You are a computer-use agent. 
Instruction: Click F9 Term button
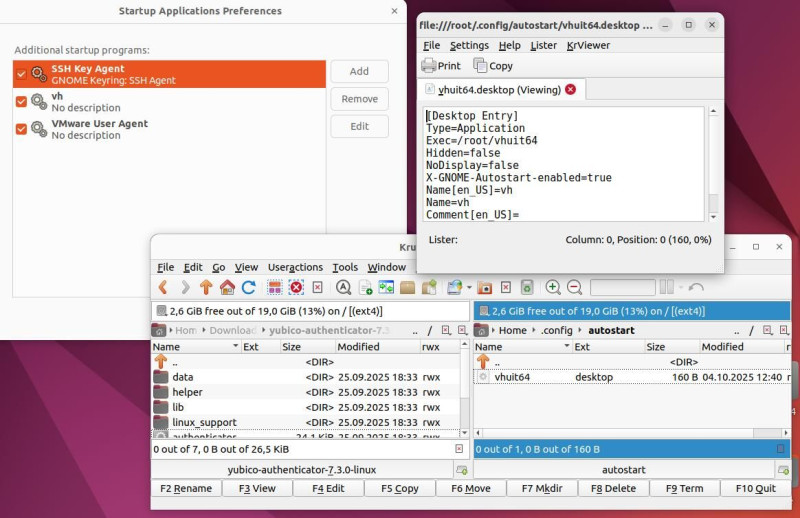tap(684, 488)
